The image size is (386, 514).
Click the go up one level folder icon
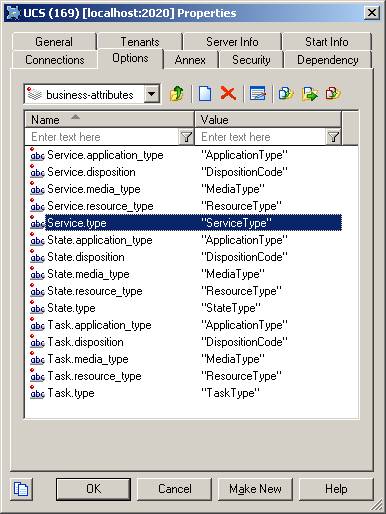pos(177,94)
